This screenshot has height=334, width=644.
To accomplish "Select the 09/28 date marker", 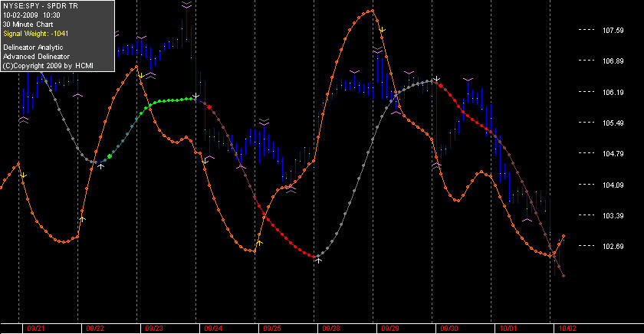I will [x=331, y=329].
